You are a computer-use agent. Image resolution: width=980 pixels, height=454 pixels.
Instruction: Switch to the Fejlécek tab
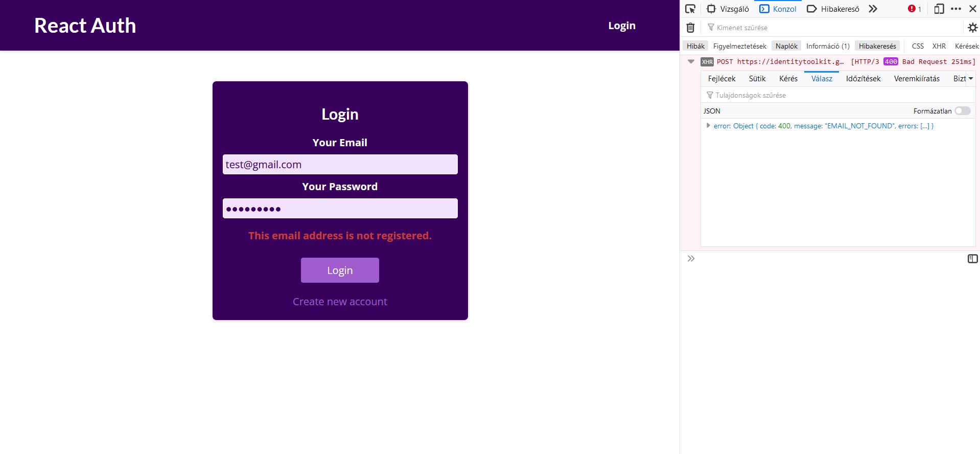pyautogui.click(x=721, y=79)
